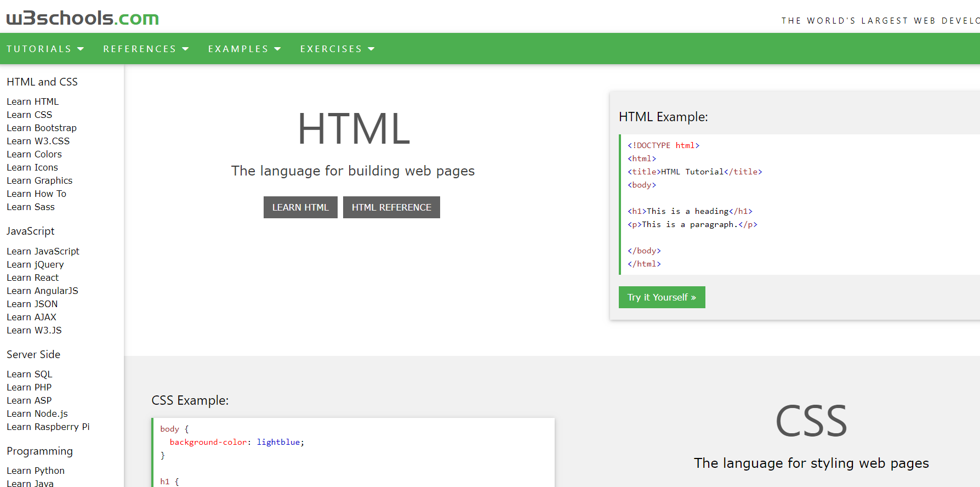This screenshot has height=487, width=980.
Task: Open Learn ASP sidebar link
Action: 29,400
